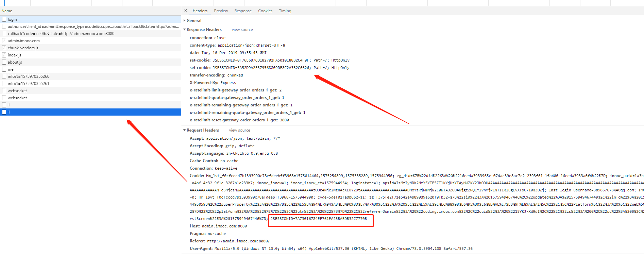Click the x-ratelimit-reset-gateway_order_orders_1_get: 3000 header
This screenshot has height=274, width=644.
239,120
